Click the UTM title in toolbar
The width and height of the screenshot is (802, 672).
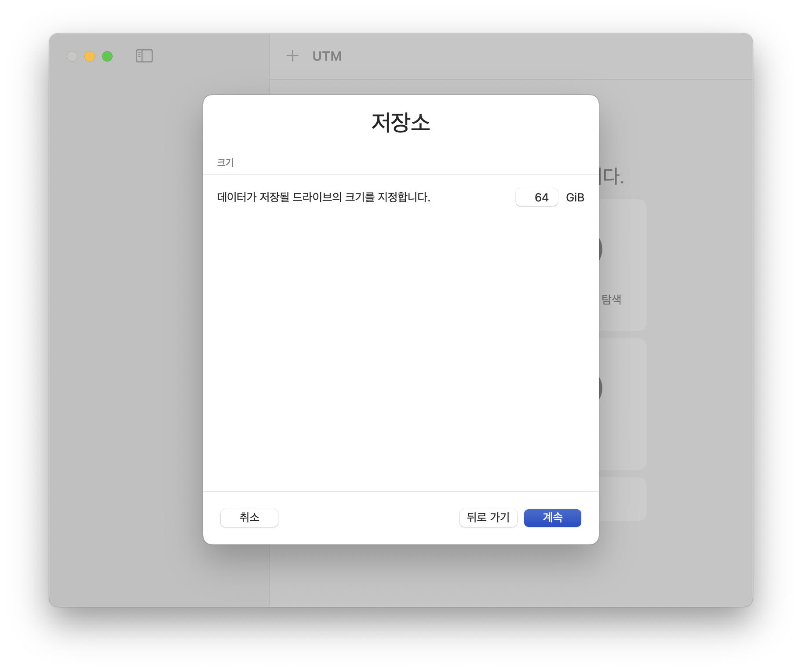pos(327,56)
